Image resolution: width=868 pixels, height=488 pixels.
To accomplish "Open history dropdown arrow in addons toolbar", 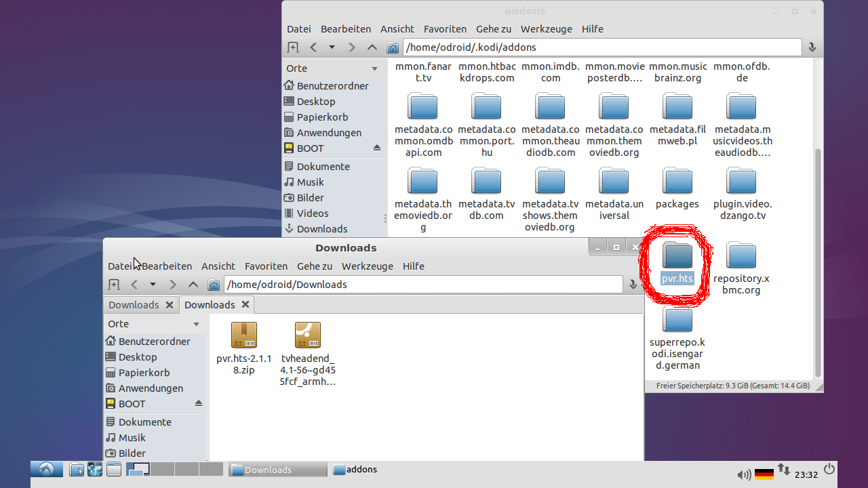I will [332, 47].
